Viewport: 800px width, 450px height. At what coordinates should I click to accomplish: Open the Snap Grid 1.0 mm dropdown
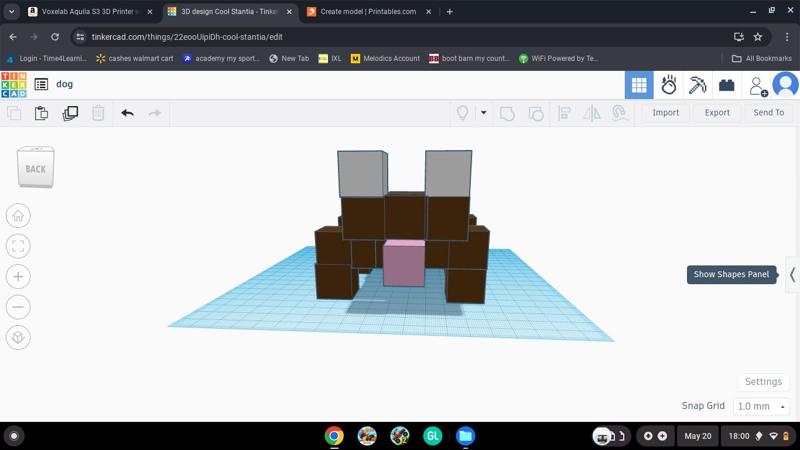(761, 406)
